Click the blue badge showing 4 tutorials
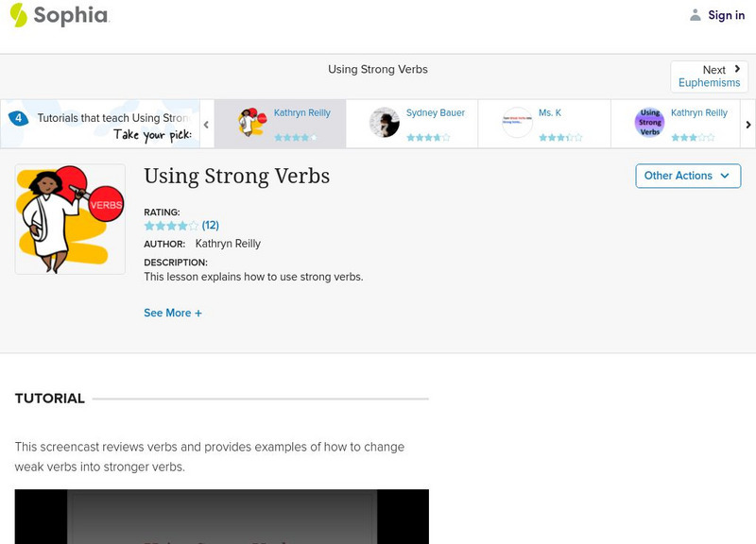Image resolution: width=756 pixels, height=544 pixels. 18,119
